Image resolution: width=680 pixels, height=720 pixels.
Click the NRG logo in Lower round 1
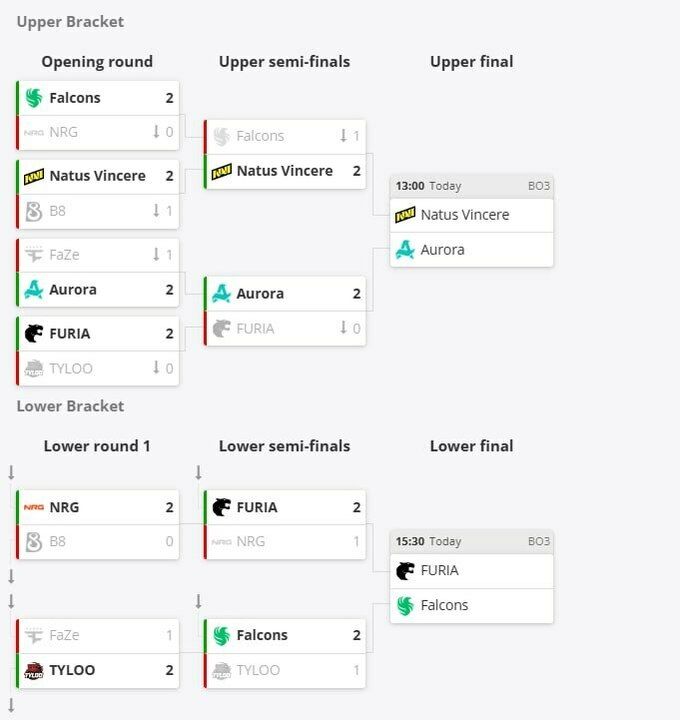pyautogui.click(x=34, y=507)
